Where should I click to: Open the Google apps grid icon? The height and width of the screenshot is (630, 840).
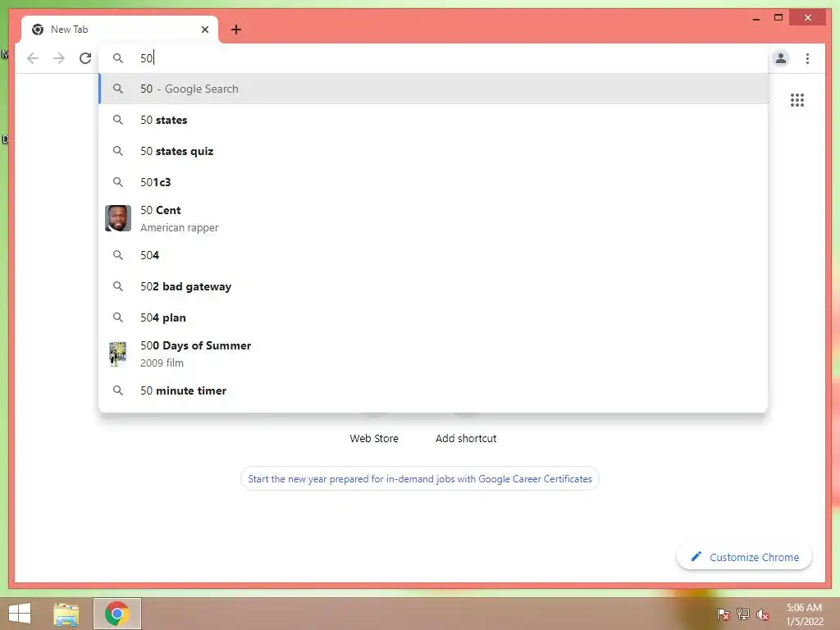coord(797,100)
